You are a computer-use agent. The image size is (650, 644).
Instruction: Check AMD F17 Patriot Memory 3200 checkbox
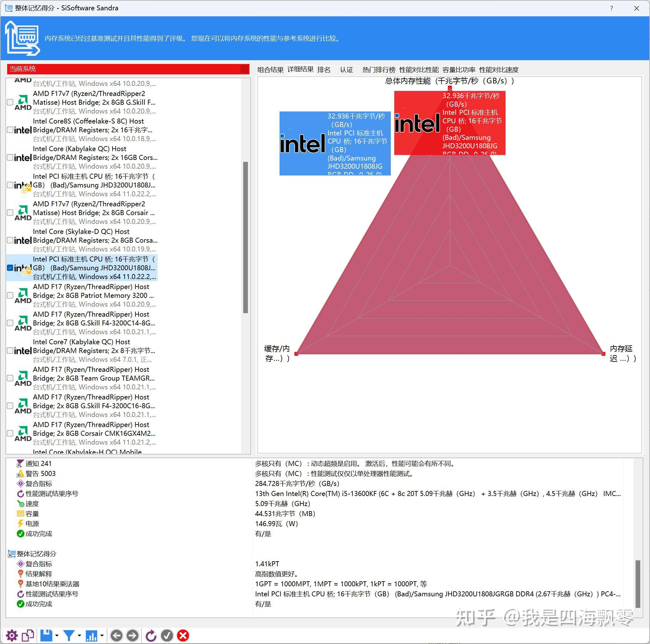tap(10, 296)
